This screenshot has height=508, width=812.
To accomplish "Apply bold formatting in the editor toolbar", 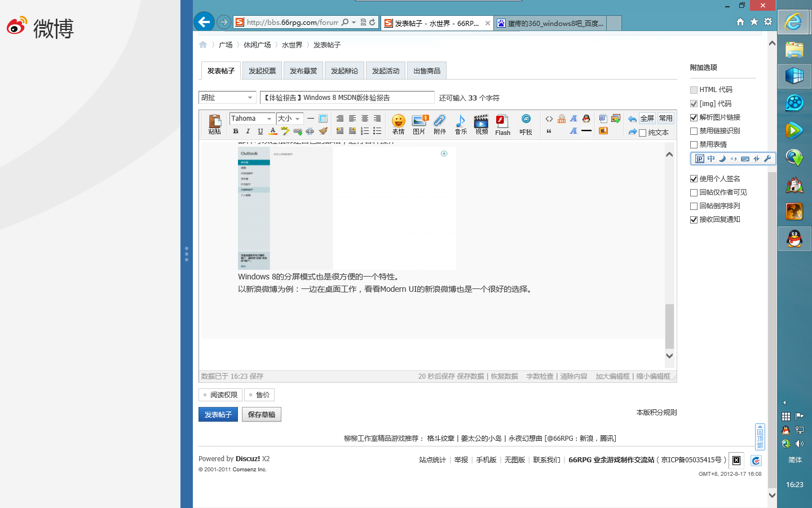I will point(236,131).
